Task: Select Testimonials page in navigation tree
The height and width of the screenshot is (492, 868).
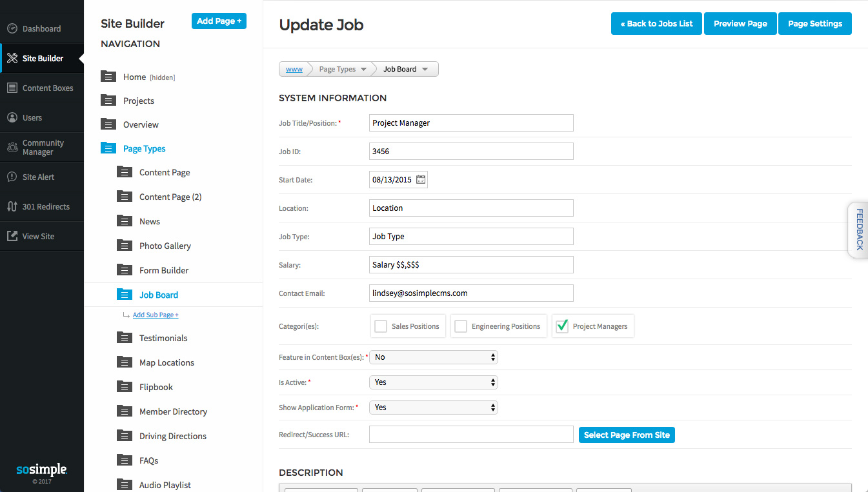Action: 163,338
